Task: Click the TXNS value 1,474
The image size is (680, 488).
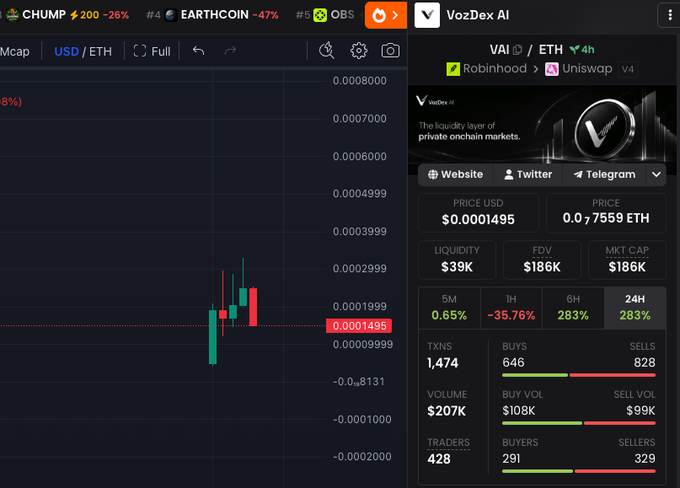Action: tap(442, 363)
